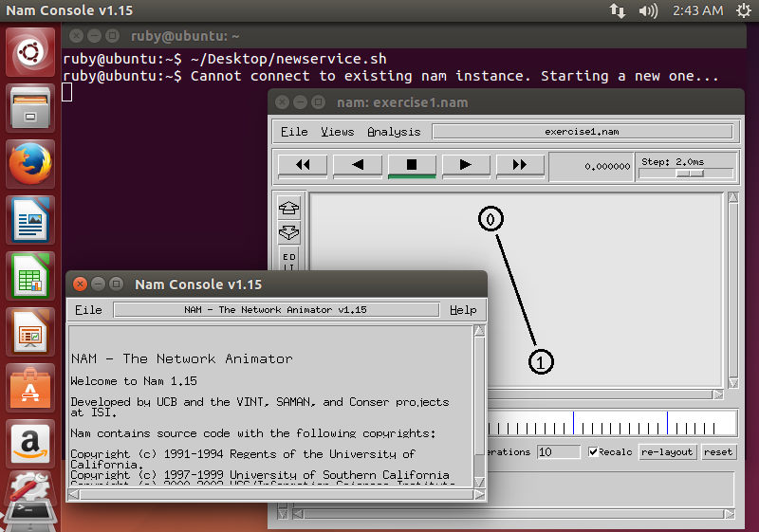This screenshot has height=532, width=759.
Task: Click the zoom in icon in nam sidebar
Action: point(289,208)
